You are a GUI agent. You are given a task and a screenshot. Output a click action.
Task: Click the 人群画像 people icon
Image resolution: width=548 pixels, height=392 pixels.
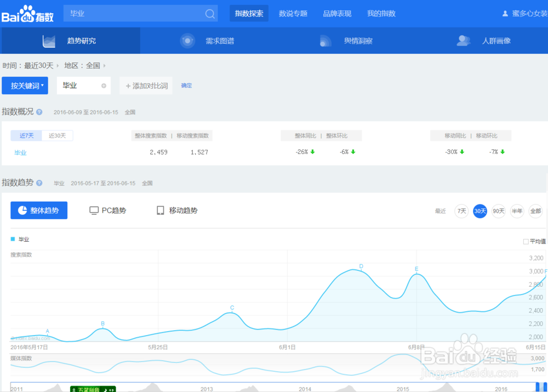[464, 41]
